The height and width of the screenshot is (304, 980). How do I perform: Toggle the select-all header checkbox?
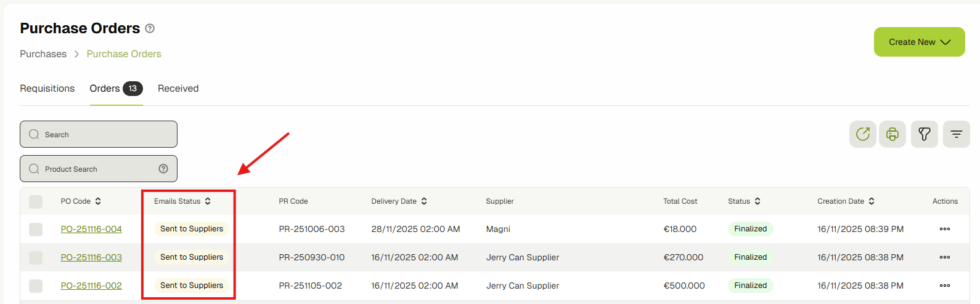point(36,201)
